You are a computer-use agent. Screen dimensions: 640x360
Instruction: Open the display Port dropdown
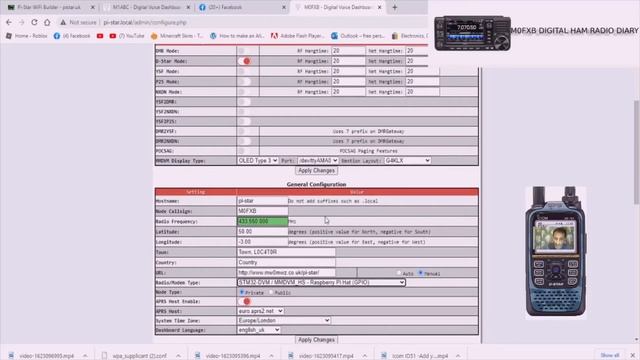318,161
